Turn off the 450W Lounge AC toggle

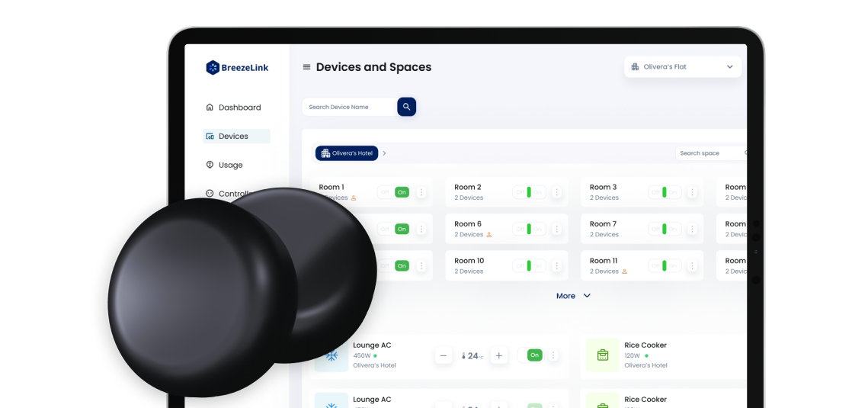click(530, 355)
